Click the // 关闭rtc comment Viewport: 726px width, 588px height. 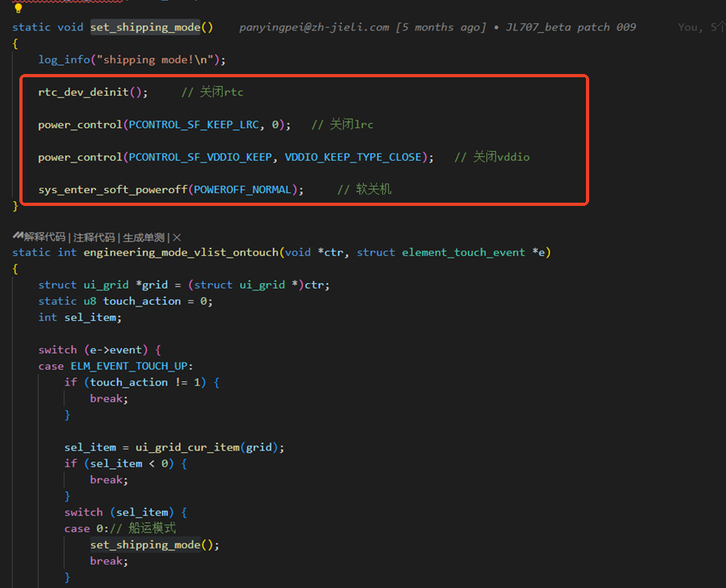[x=212, y=92]
